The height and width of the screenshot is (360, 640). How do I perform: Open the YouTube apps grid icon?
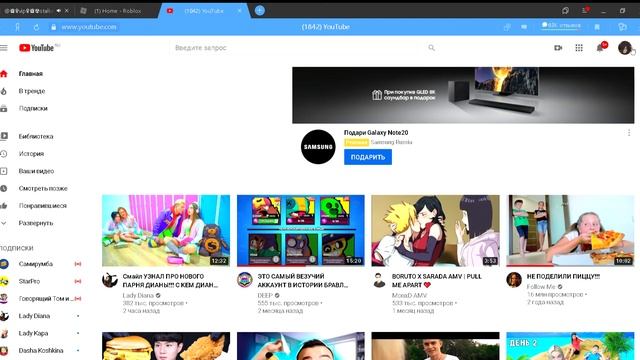coord(579,48)
